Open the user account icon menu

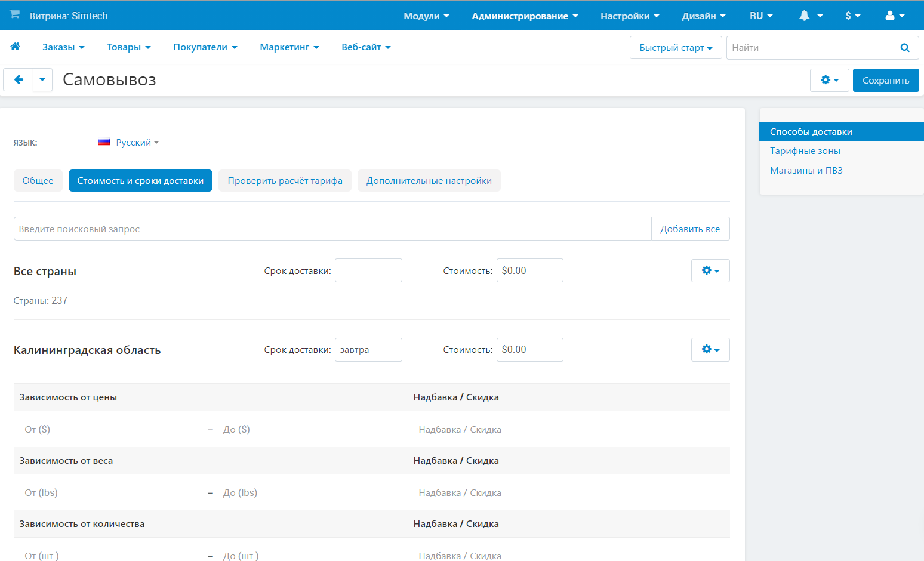click(894, 16)
